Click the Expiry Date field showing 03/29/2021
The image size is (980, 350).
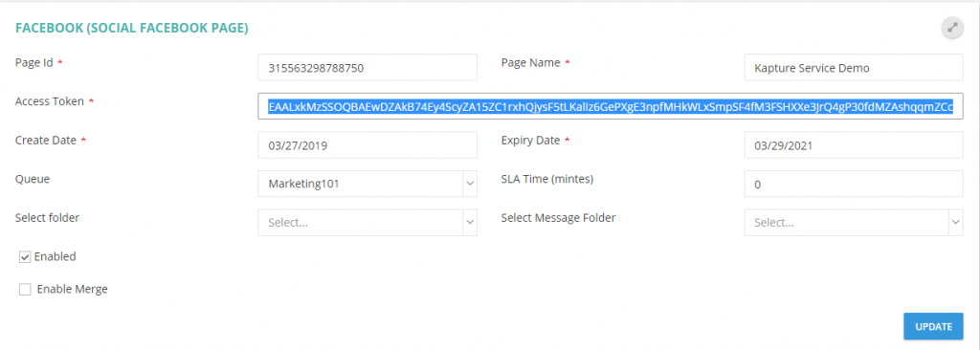pyautogui.click(x=854, y=145)
